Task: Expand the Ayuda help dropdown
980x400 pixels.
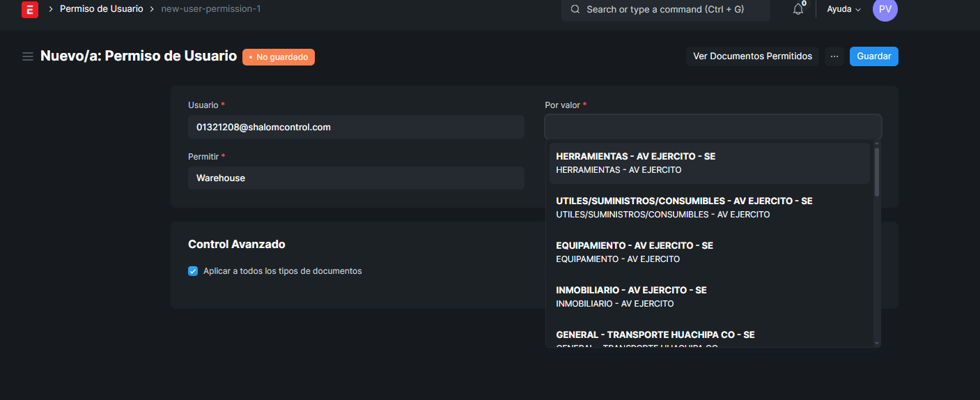Action: pos(843,9)
